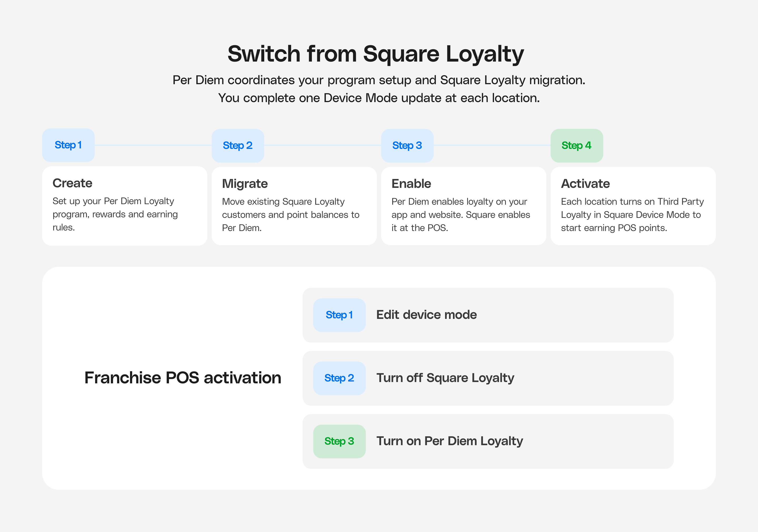Select the 'Edit device mode' row label

pyautogui.click(x=427, y=315)
